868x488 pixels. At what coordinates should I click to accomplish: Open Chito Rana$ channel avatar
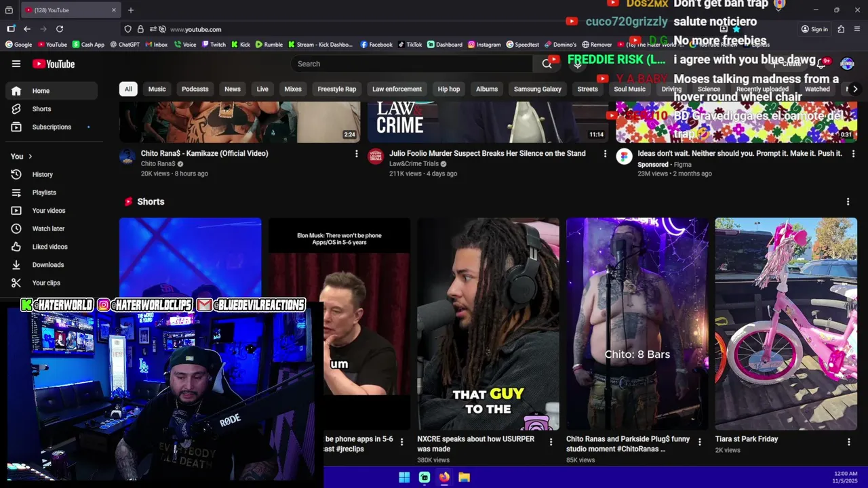pos(127,157)
